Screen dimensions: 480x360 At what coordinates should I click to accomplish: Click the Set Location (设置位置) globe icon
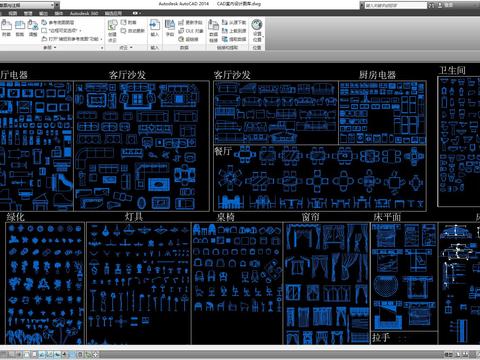(257, 30)
